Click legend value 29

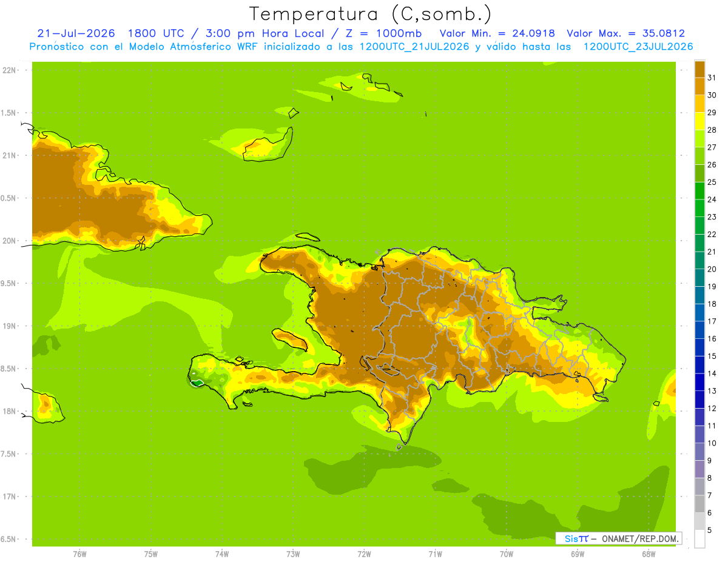[x=712, y=112]
